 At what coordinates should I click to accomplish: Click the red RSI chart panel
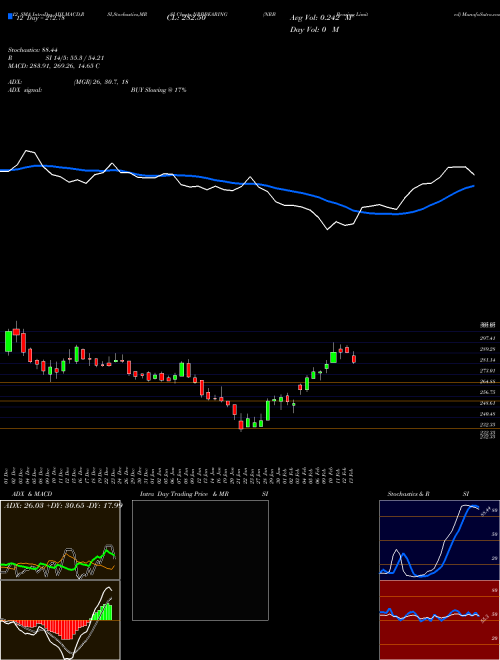(x=439, y=620)
